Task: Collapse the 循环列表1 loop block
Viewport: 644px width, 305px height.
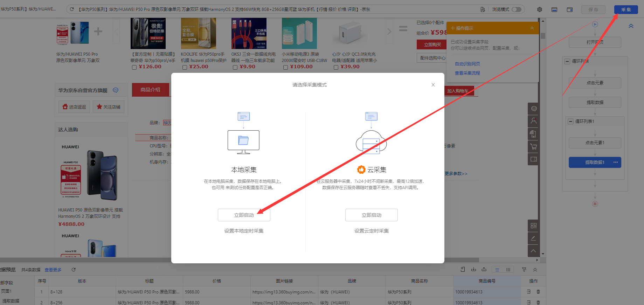Action: 570,122
